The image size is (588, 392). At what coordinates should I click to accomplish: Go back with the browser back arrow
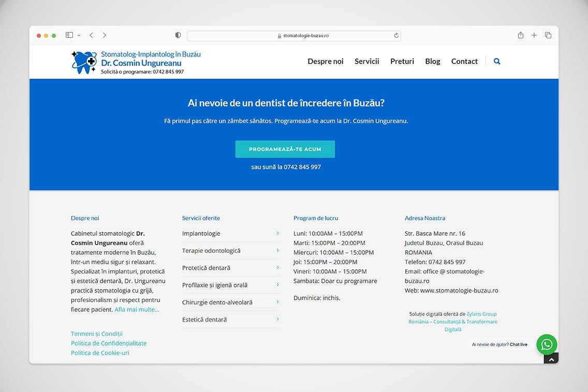pos(91,35)
